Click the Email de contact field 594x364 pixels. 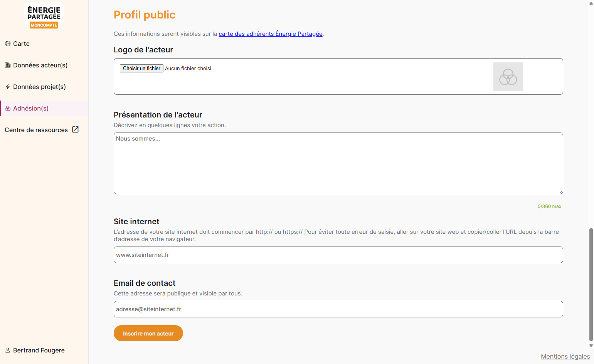(x=338, y=309)
